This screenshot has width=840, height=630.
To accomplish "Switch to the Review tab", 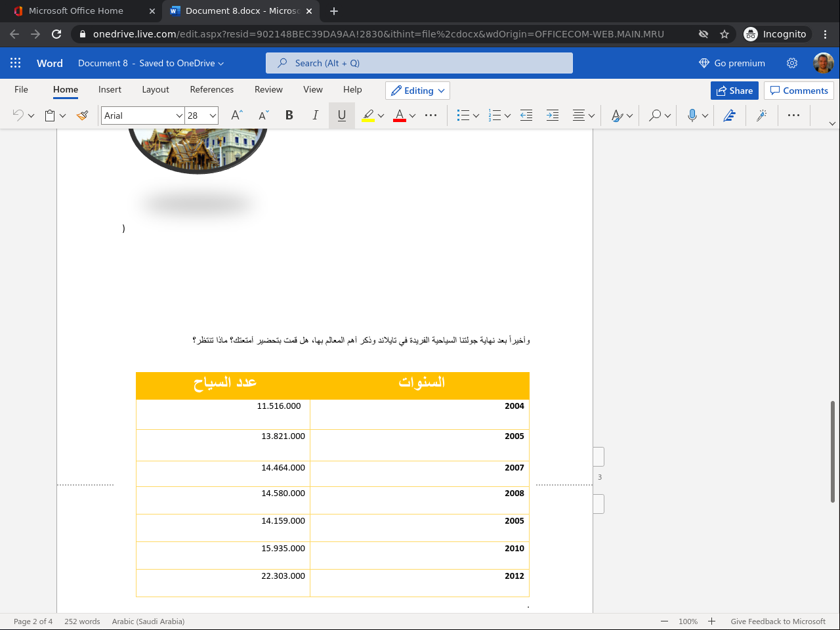I will tap(268, 89).
